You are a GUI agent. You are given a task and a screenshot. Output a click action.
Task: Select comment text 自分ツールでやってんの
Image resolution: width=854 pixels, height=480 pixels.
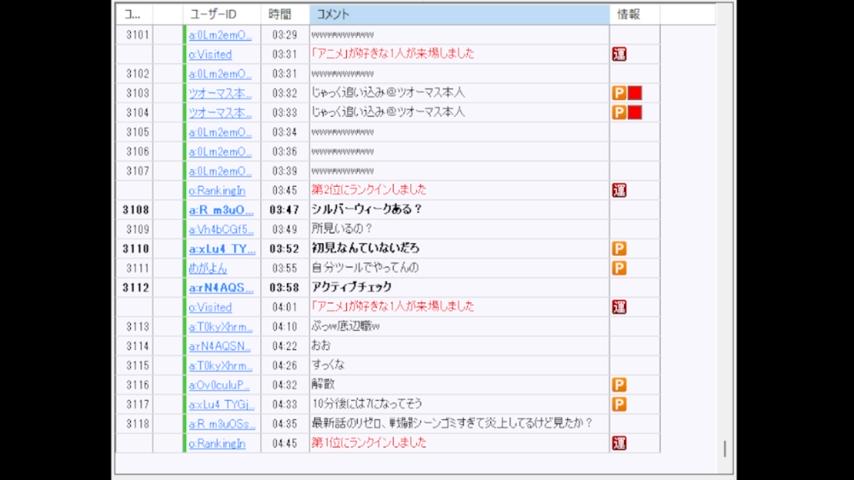tap(365, 268)
